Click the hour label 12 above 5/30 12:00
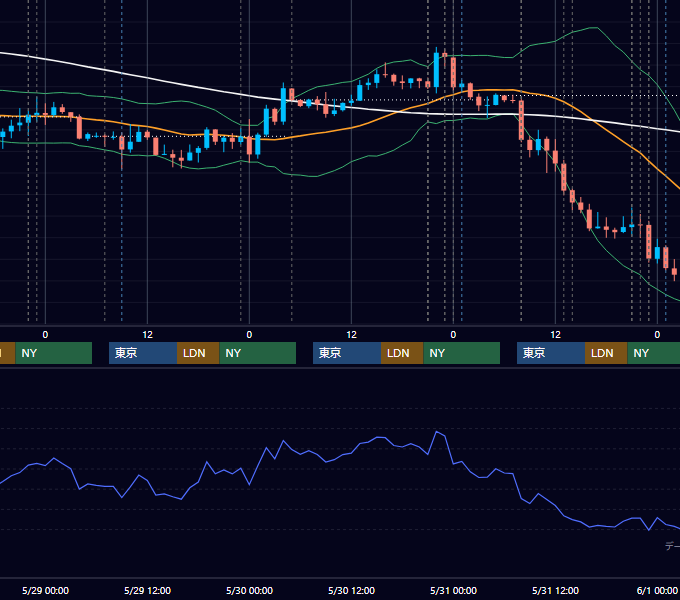This screenshot has height=600, width=680. click(351, 335)
